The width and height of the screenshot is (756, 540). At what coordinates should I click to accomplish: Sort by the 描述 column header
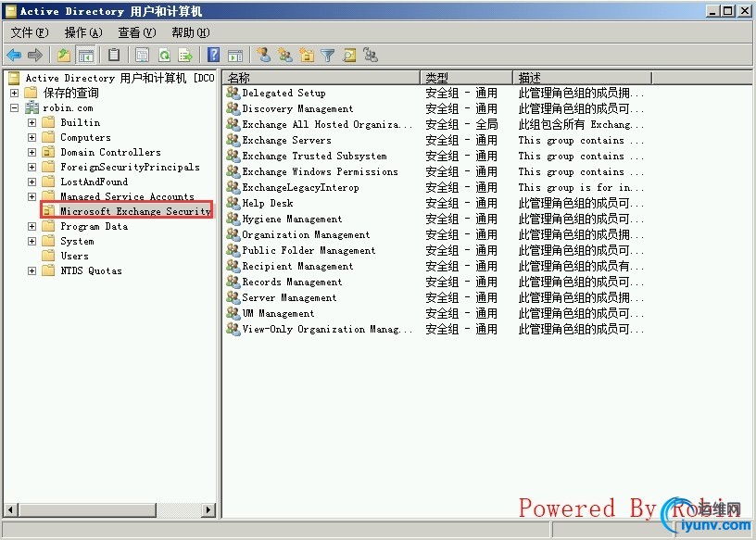583,78
